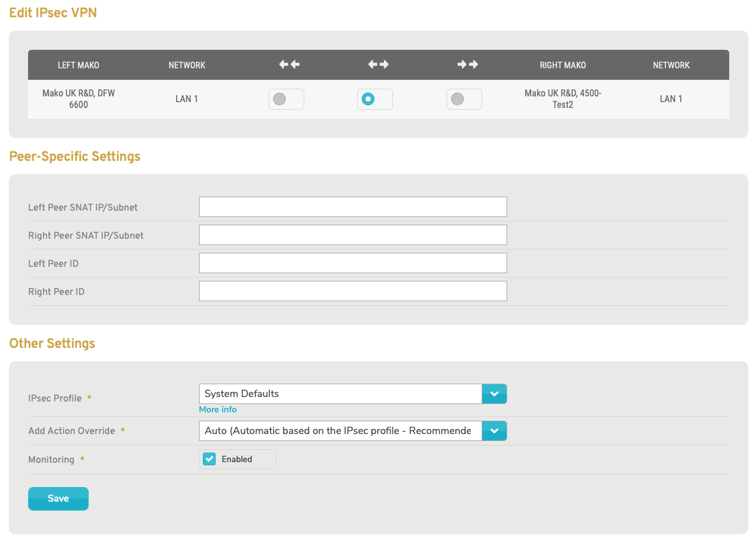Focus the Left Peer SNAT IP/Subnet field
This screenshot has height=540, width=756.
[x=353, y=207]
